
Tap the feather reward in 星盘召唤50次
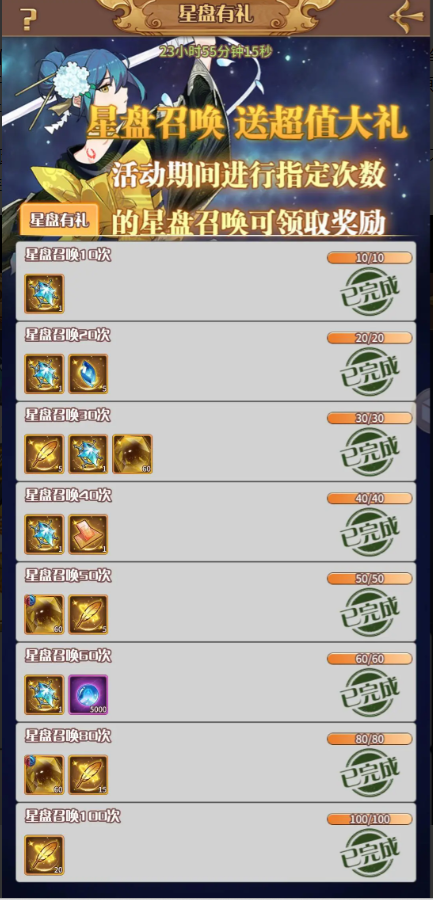(88, 614)
